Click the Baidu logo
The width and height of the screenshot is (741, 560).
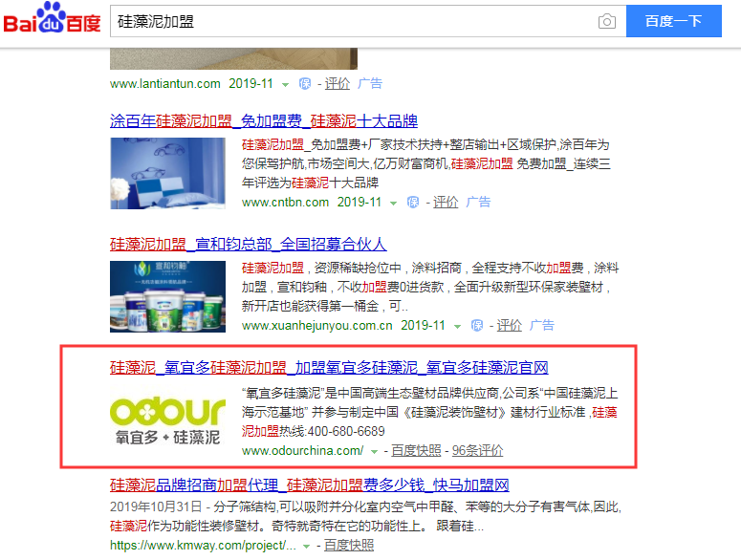pos(52,19)
